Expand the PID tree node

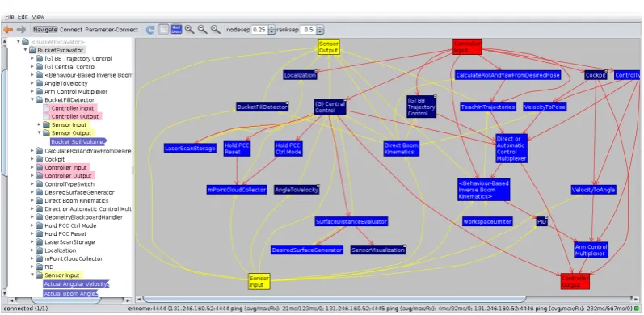click(32, 267)
